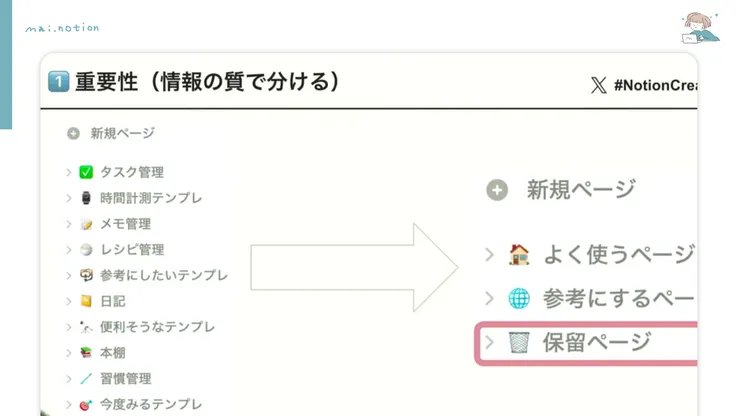Click the watch icon beside 時間計測テンプレ
Screen dimensions: 740x416
pos(86,198)
